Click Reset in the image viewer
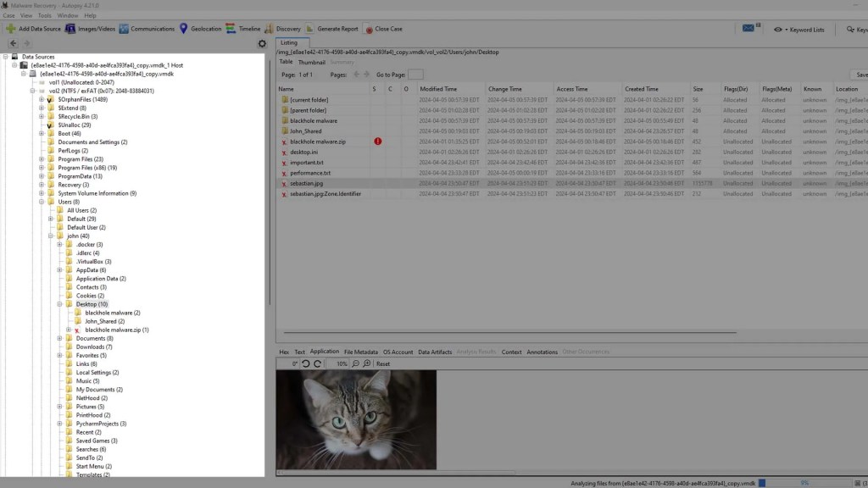 click(x=383, y=363)
